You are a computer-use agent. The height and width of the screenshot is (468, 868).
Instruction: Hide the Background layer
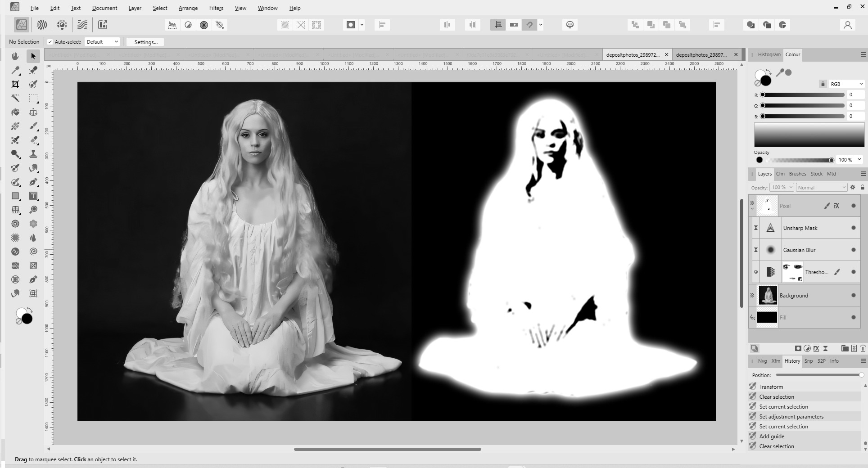pos(853,295)
